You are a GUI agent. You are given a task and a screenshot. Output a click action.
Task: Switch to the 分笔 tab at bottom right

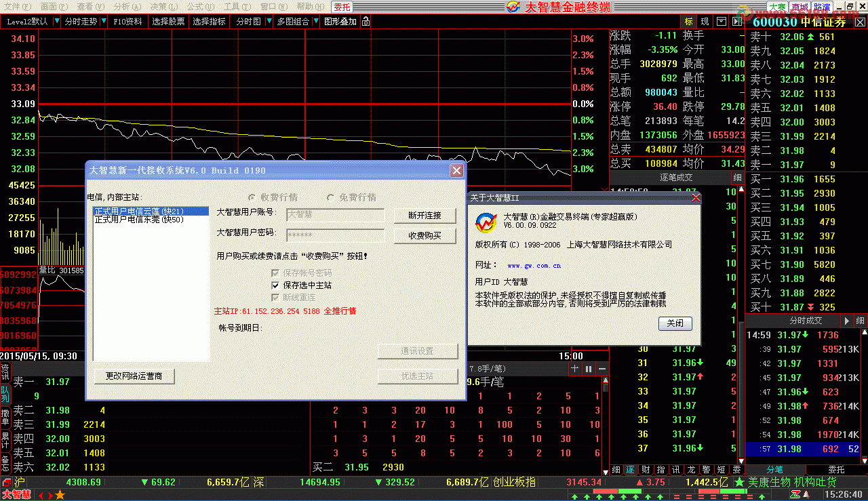(x=775, y=469)
